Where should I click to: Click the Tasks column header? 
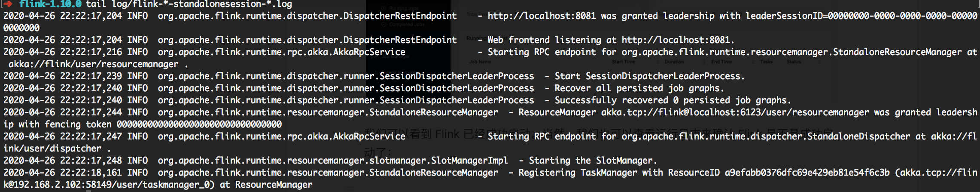pos(766,62)
